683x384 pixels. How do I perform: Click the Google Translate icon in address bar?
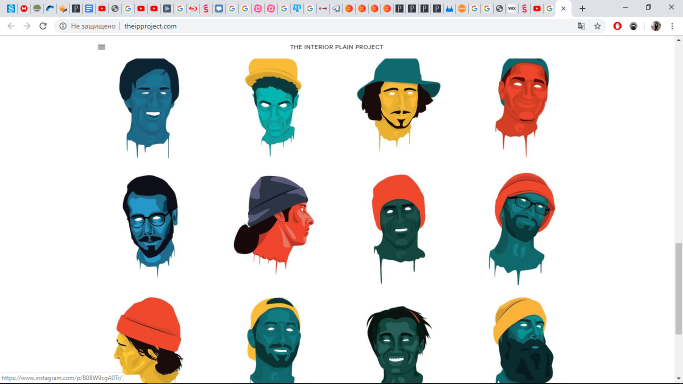pyautogui.click(x=581, y=26)
